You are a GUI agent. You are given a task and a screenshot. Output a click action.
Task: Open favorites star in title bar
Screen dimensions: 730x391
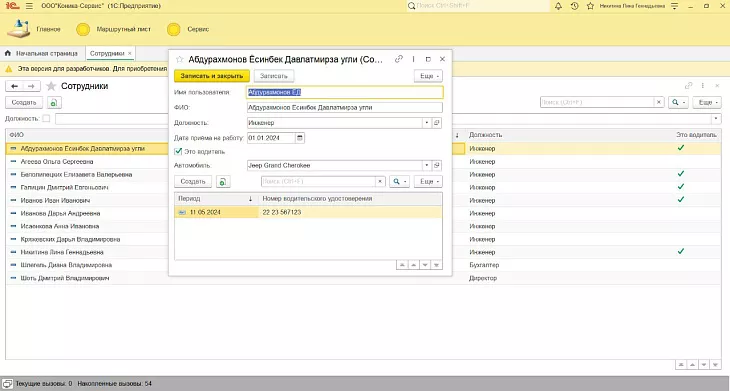pos(590,6)
